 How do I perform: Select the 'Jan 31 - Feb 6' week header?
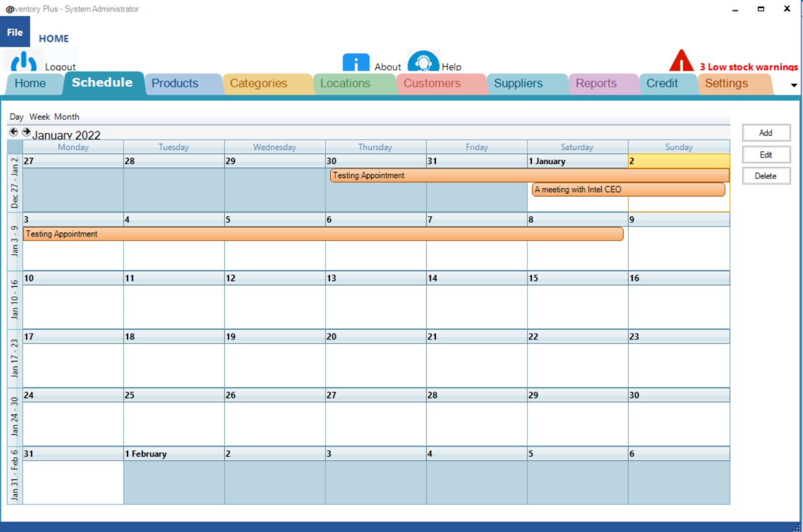coord(15,476)
